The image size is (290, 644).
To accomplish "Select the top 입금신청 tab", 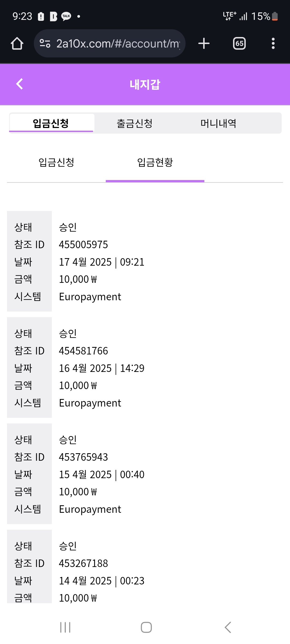I will (51, 123).
